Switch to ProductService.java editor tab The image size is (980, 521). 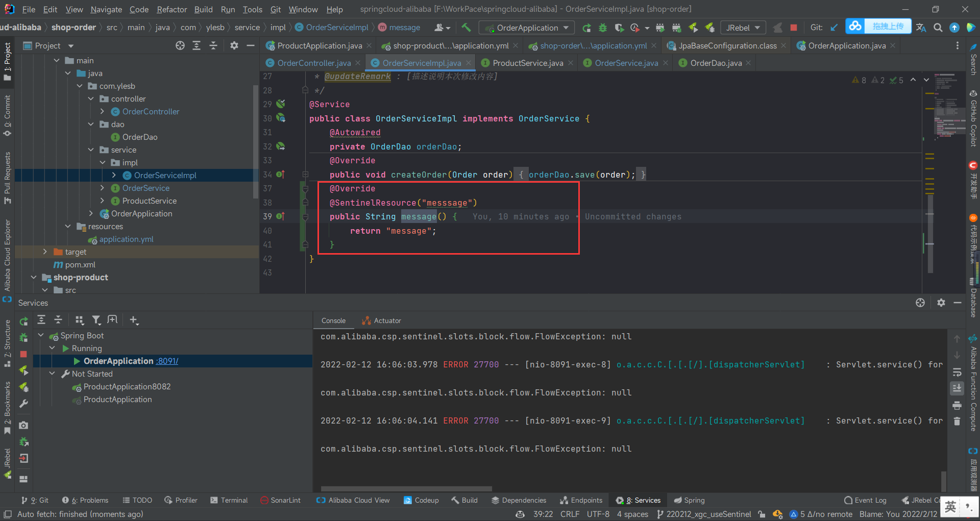[x=527, y=63]
